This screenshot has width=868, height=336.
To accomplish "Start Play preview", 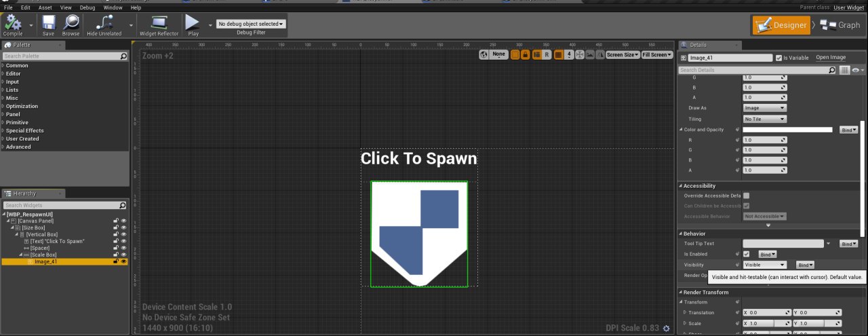I will tap(193, 25).
